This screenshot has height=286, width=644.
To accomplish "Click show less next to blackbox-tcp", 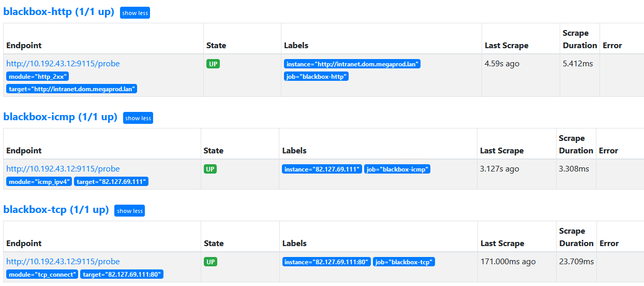I will point(129,211).
